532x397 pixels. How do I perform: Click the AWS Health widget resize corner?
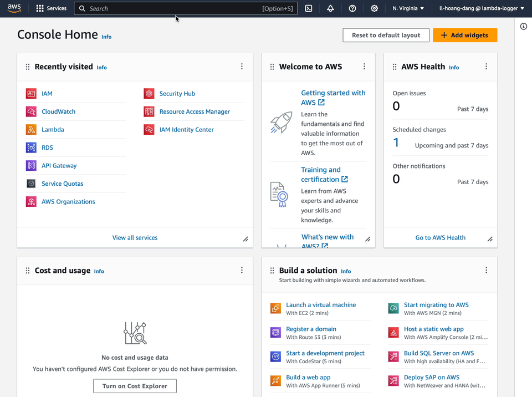pyautogui.click(x=490, y=239)
